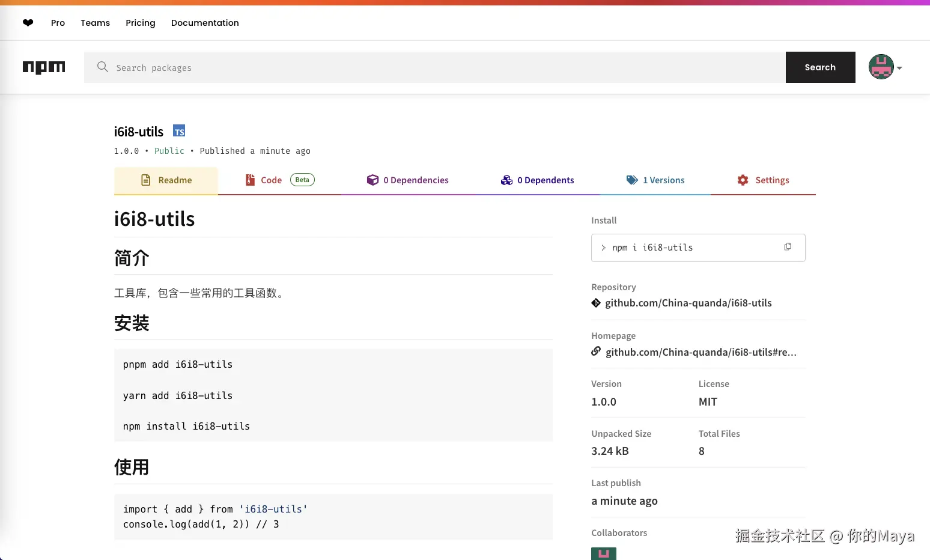Screen dimensions: 930x560
Task: Click the npm logo
Action: pos(44,67)
